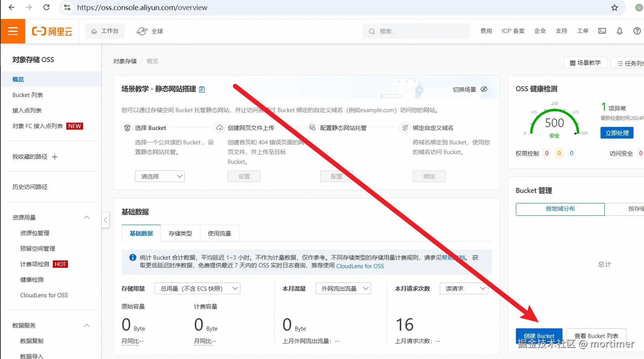Open 企业 menu item

pos(540,31)
